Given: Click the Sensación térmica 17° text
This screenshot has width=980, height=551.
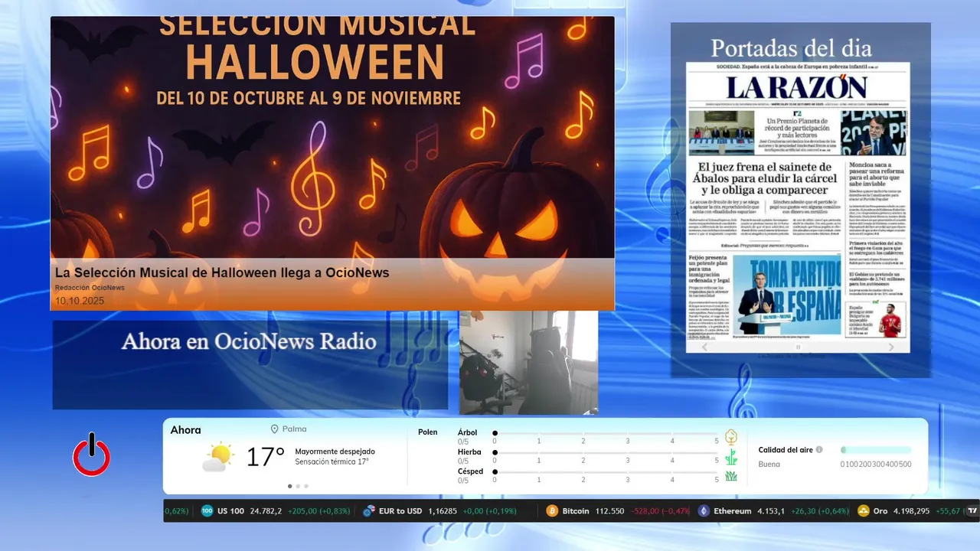Looking at the screenshot, I should (x=332, y=461).
